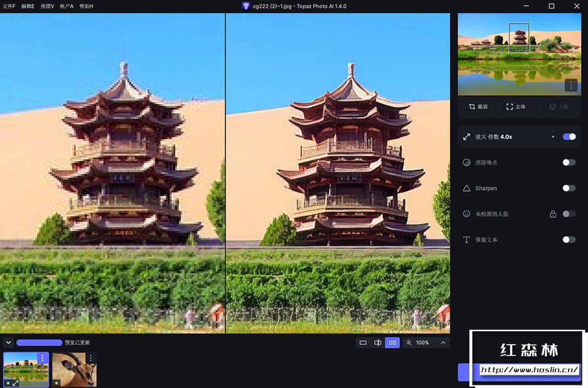
Task: Maximize the Topaz Photo AI window
Action: click(x=551, y=6)
